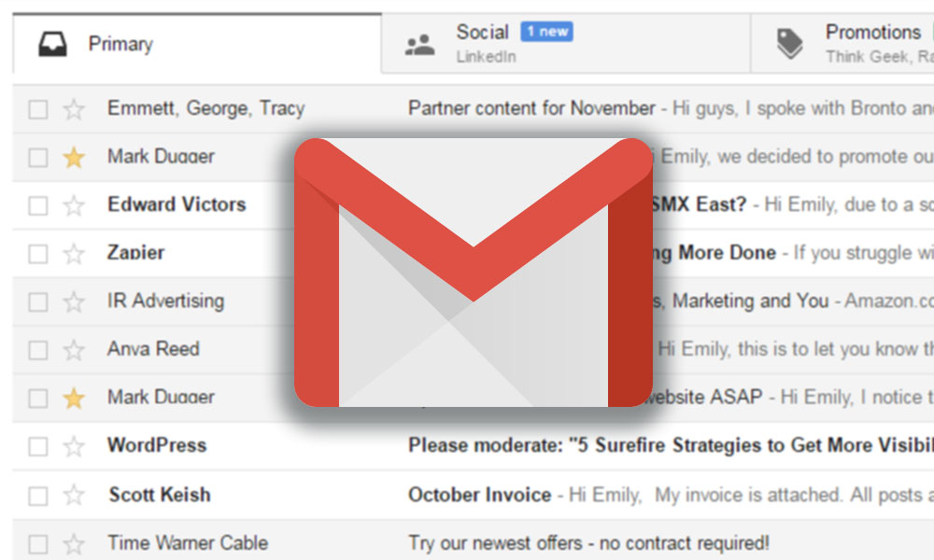Click the 'Think Geek' text under Promotions
934x560 pixels.
pyautogui.click(x=868, y=57)
